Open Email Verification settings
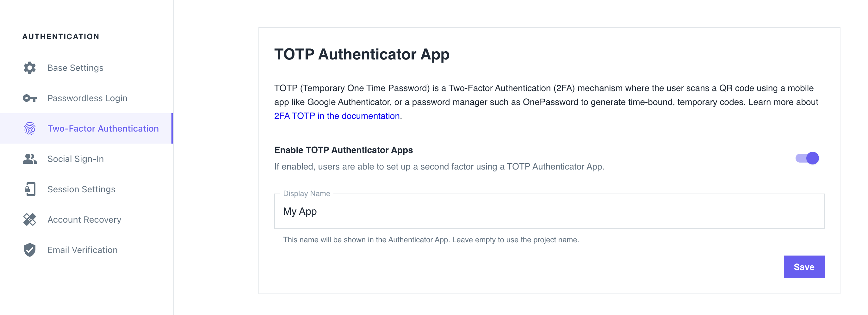This screenshot has height=315, width=868. 82,250
